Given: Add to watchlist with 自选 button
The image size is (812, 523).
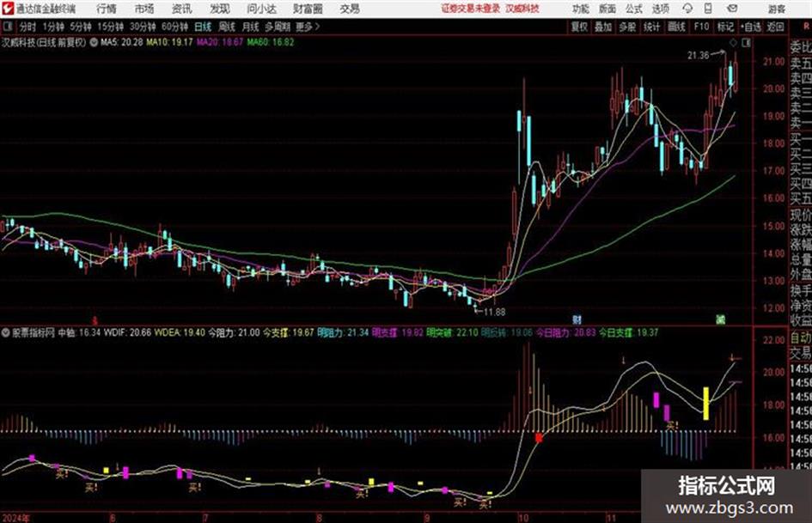Looking at the screenshot, I should (750, 27).
